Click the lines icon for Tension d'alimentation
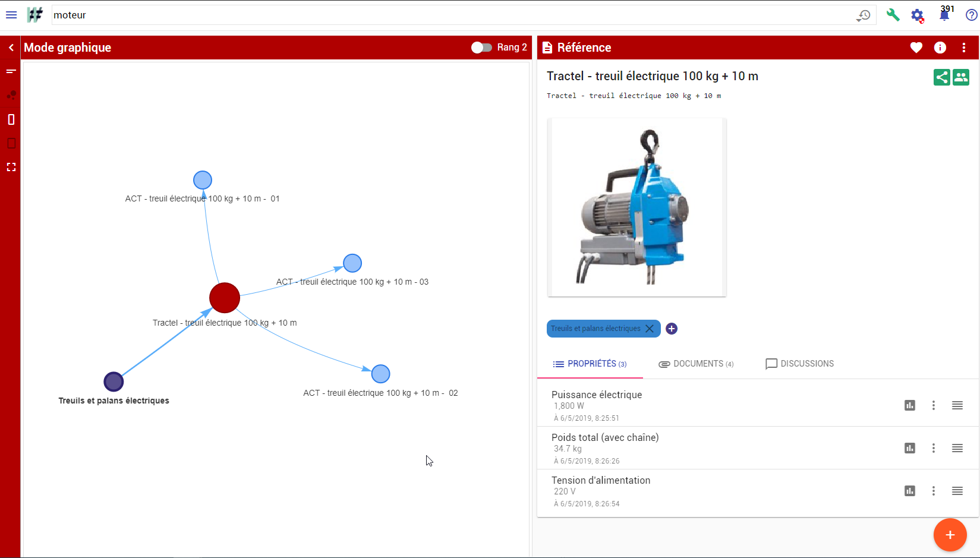 [957, 491]
